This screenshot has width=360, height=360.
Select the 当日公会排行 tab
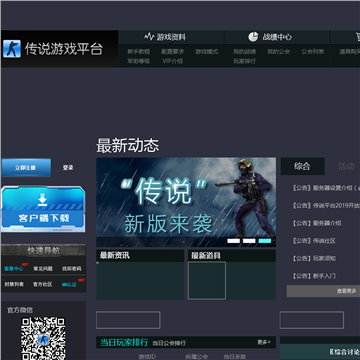click(x=169, y=343)
